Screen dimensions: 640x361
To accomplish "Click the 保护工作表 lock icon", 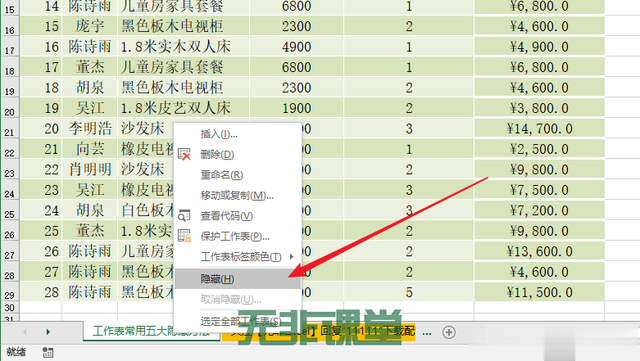I will [x=184, y=236].
